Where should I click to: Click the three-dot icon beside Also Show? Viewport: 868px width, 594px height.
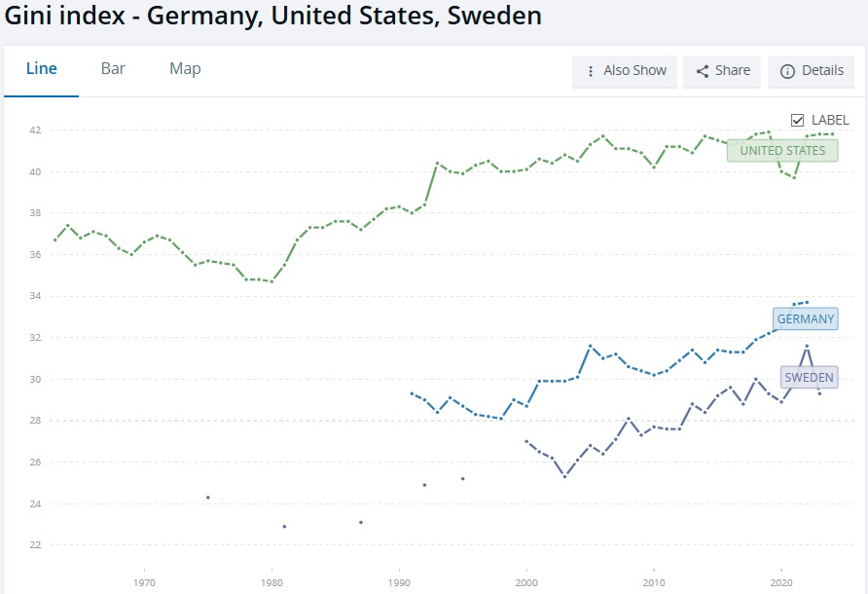point(591,71)
